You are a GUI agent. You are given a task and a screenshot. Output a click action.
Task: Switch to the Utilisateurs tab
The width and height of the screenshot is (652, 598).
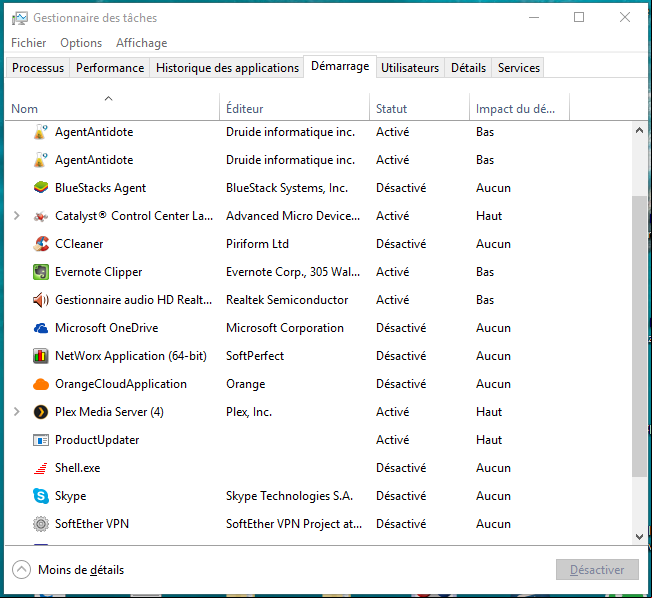[410, 68]
